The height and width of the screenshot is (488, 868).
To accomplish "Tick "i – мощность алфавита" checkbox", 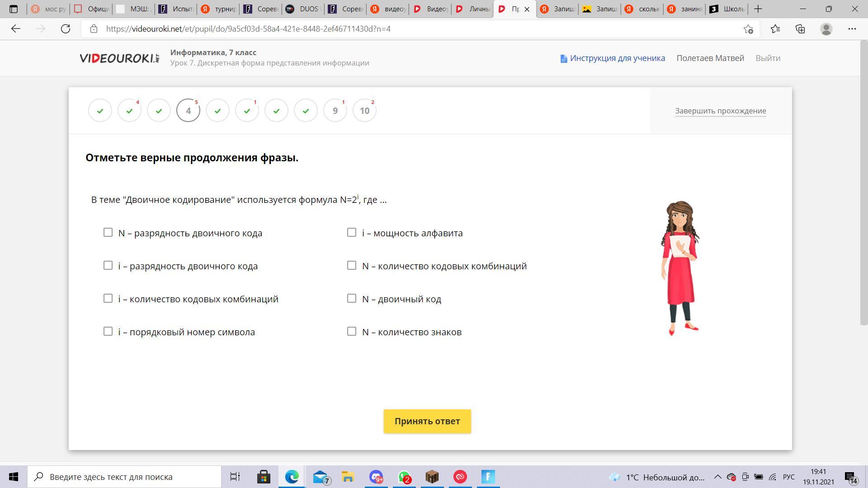I will pyautogui.click(x=352, y=233).
